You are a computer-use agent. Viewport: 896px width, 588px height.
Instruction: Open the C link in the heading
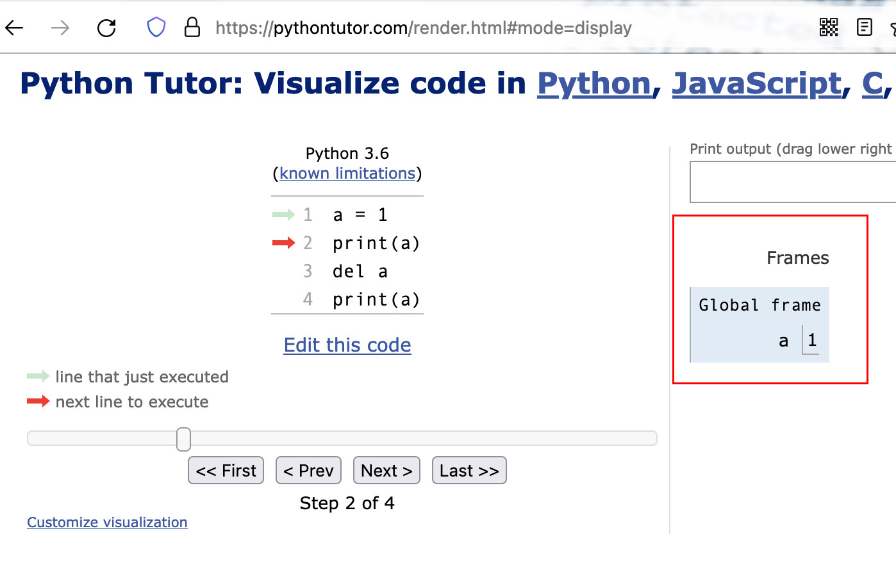click(x=872, y=83)
